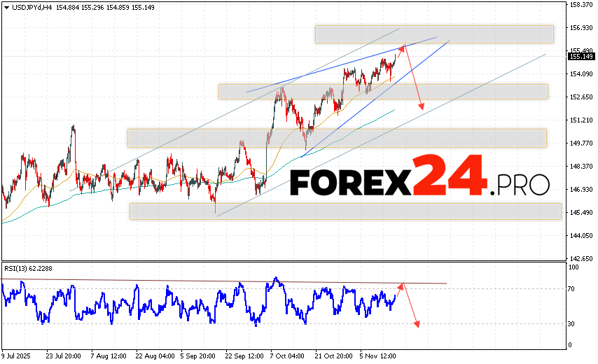Click the upper red arrowhead on the RSI trendline

point(401,284)
